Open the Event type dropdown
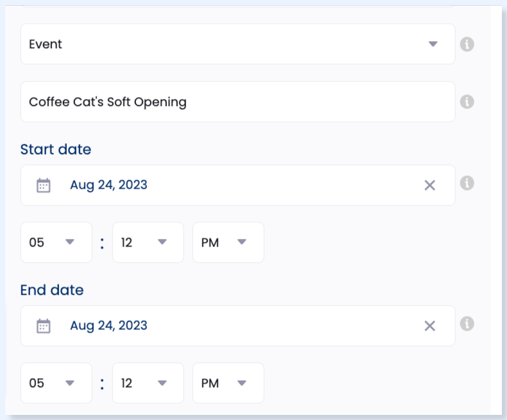Screen dimensions: 507x420 click(x=238, y=44)
